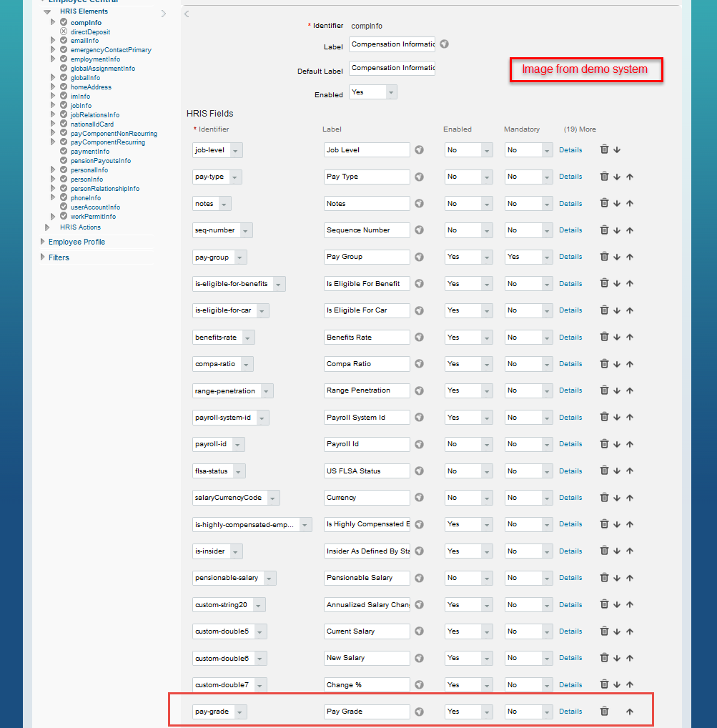717x728 pixels.
Task: Delete the benefits-rate field row
Action: (x=604, y=337)
